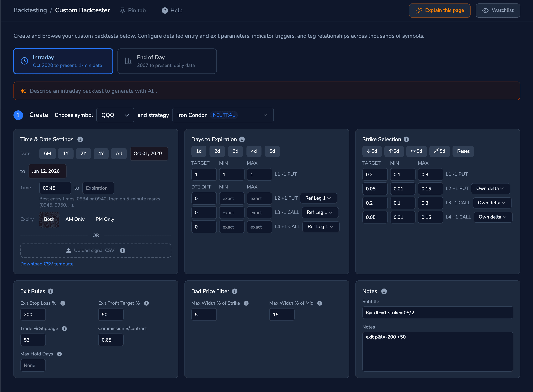Screen dimensions: 533x392
Task: Click the end date field Jun 12, 2026
Action: [x=48, y=171]
